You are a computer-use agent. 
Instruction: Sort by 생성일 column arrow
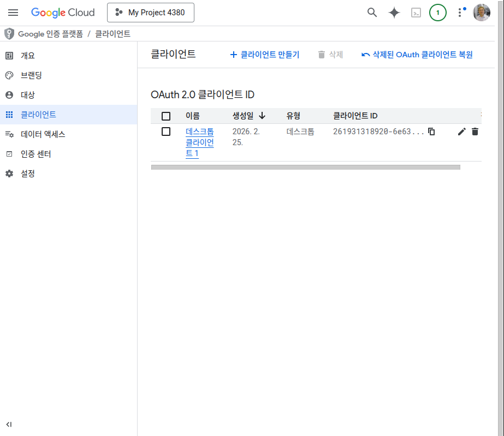(x=262, y=116)
